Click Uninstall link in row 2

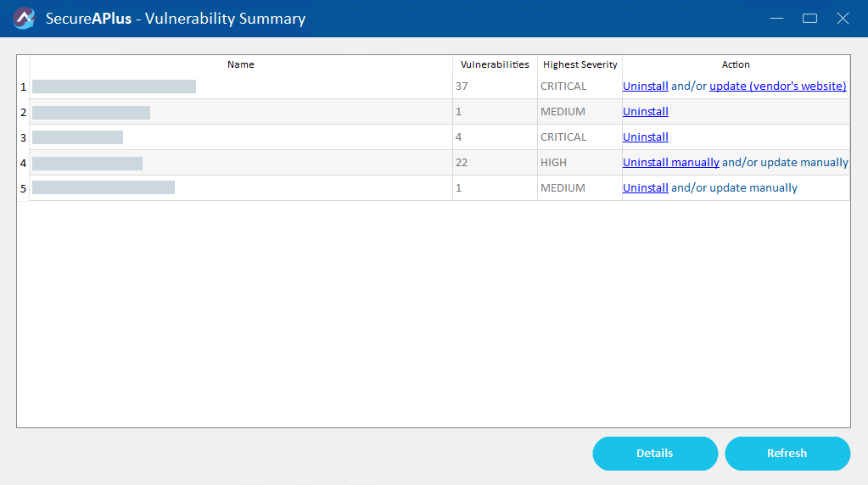point(646,112)
